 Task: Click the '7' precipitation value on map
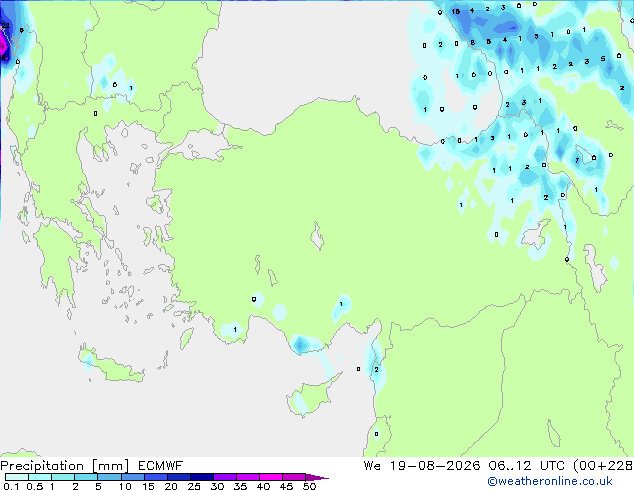(577, 161)
